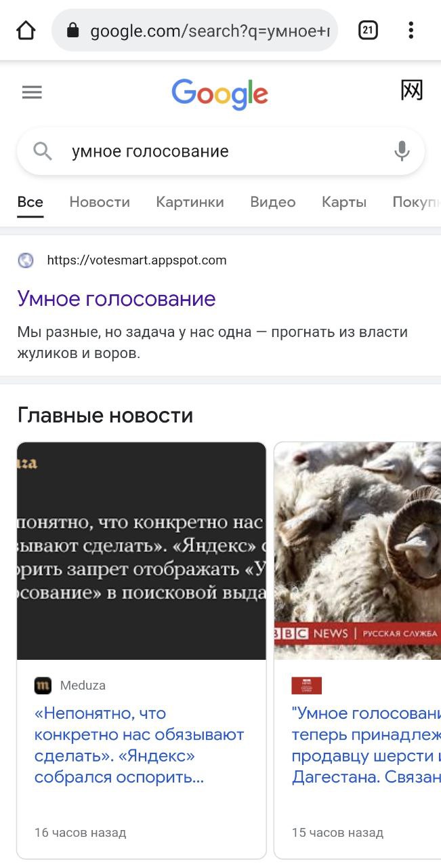The height and width of the screenshot is (868, 441).
Task: Start voice search with microphone icon
Action: [x=402, y=151]
